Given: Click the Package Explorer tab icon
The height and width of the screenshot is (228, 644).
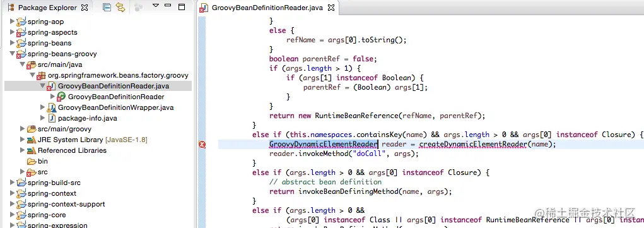Looking at the screenshot, I should pyautogui.click(x=11, y=8).
